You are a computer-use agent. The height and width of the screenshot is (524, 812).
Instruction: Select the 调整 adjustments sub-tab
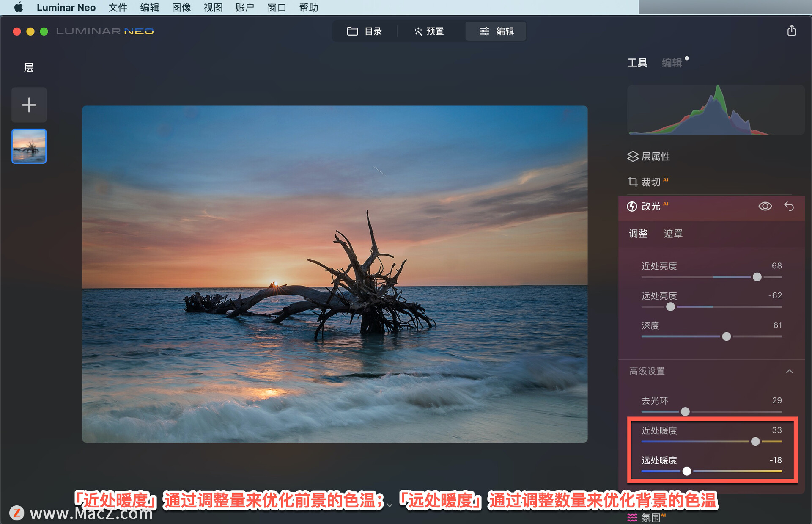638,234
